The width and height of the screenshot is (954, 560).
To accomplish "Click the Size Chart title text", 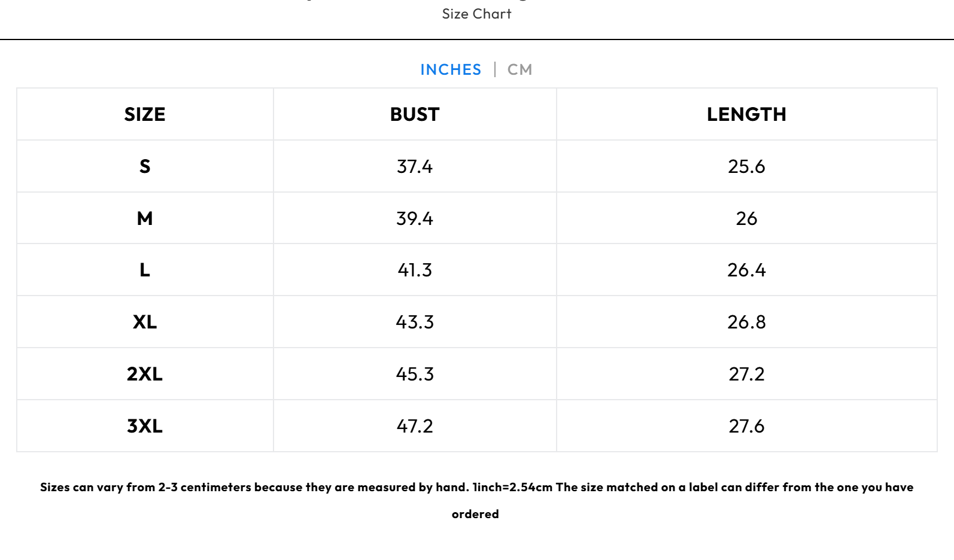I will click(x=476, y=14).
